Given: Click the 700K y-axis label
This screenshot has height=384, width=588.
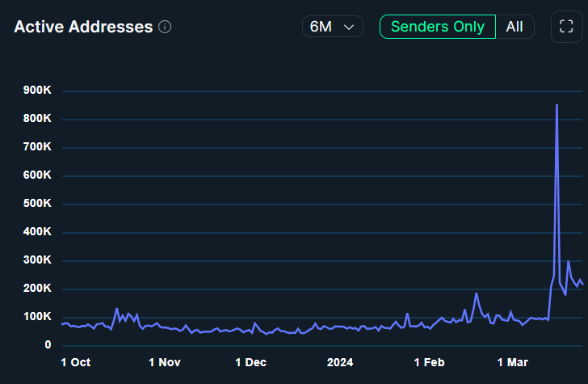Looking at the screenshot, I should 37,147.
